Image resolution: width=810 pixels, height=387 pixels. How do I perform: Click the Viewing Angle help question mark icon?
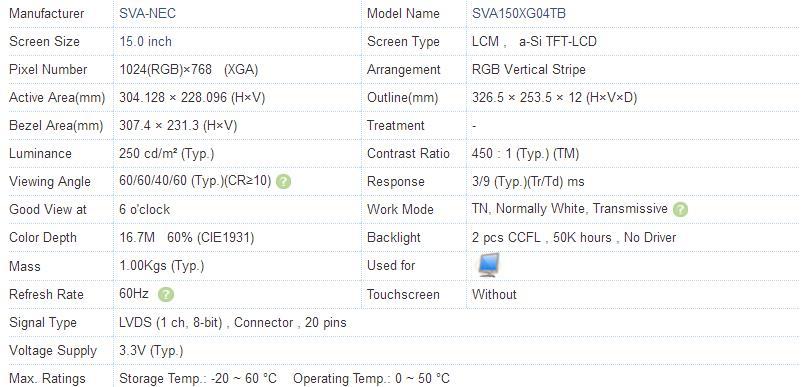[x=283, y=181]
